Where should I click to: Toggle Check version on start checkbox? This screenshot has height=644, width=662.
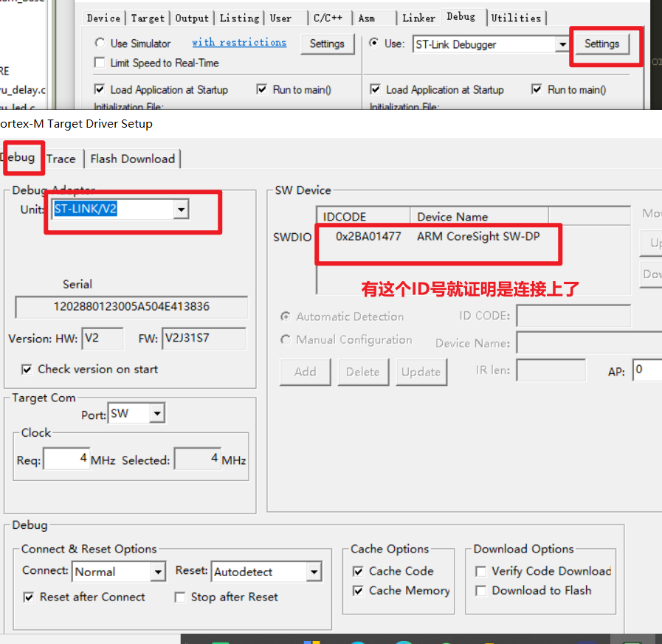pos(27,370)
